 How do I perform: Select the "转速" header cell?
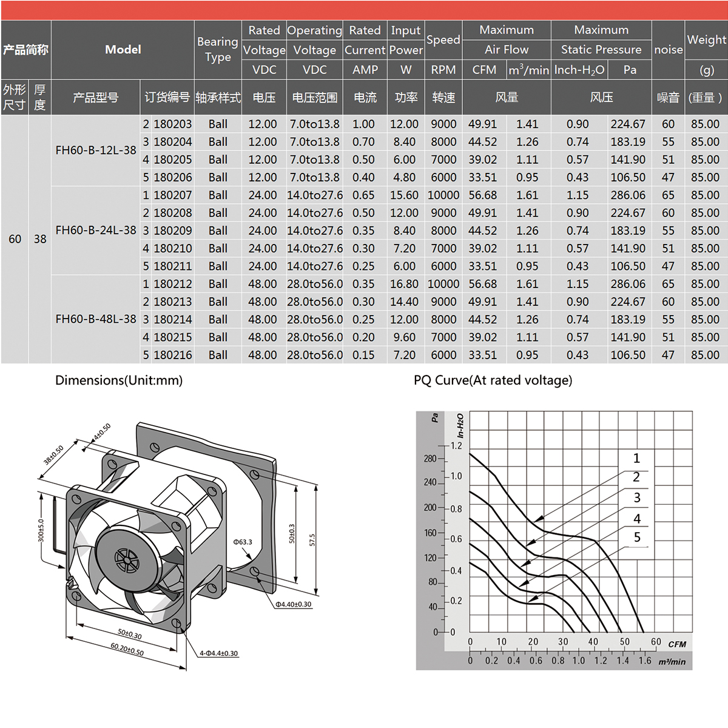pyautogui.click(x=443, y=97)
